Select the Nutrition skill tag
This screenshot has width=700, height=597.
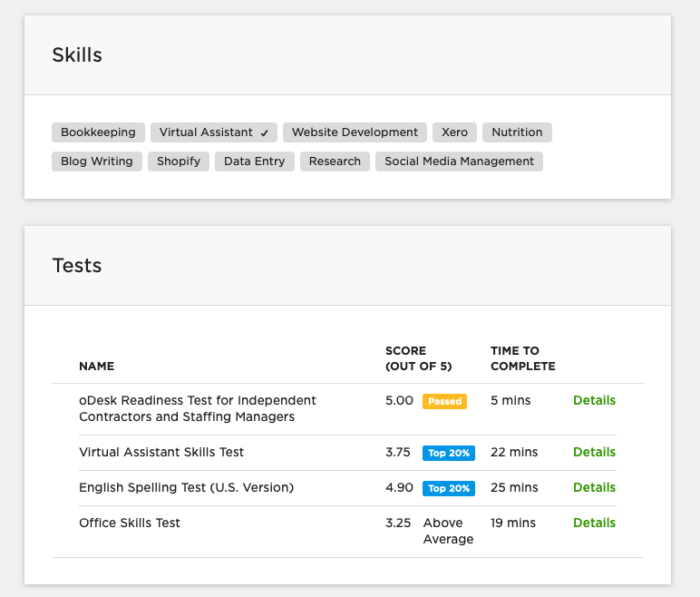pos(517,132)
